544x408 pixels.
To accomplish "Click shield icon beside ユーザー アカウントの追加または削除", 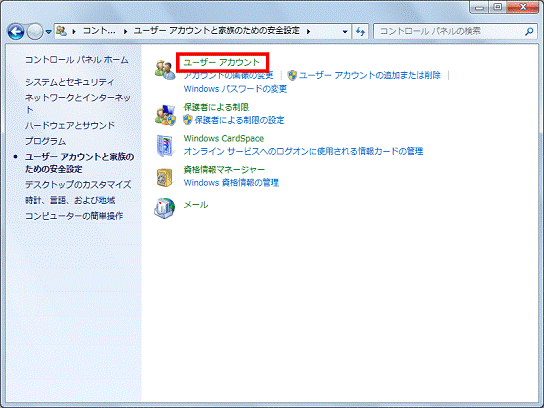I will (292, 75).
